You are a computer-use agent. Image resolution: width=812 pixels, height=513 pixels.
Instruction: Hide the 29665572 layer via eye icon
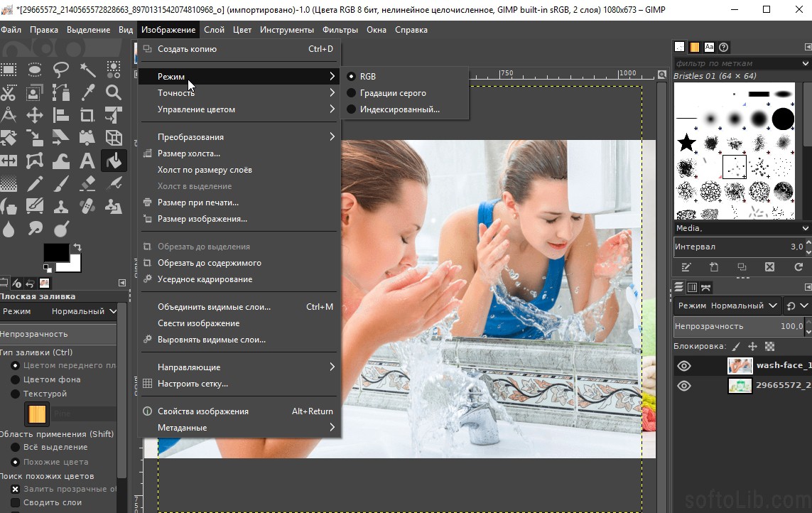click(683, 386)
